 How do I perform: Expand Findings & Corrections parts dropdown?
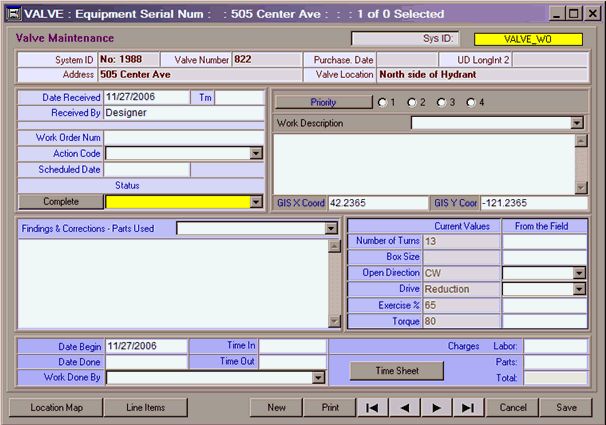pyautogui.click(x=331, y=228)
